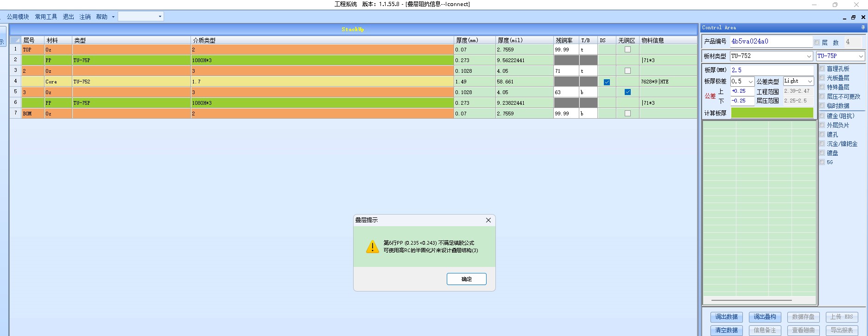This screenshot has height=336, width=868.
Task: Enable 镀金(阻抗) checkbox
Action: [822, 116]
